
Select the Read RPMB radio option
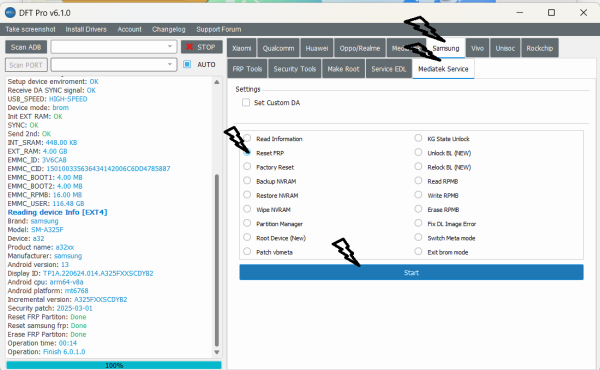(x=418, y=181)
